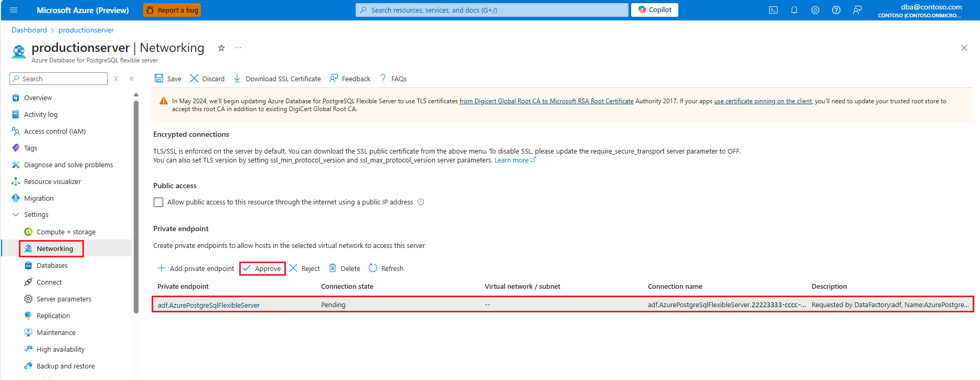Click the Requested by DataFactory description cell
This screenshot has height=380, width=980.
[x=890, y=305]
